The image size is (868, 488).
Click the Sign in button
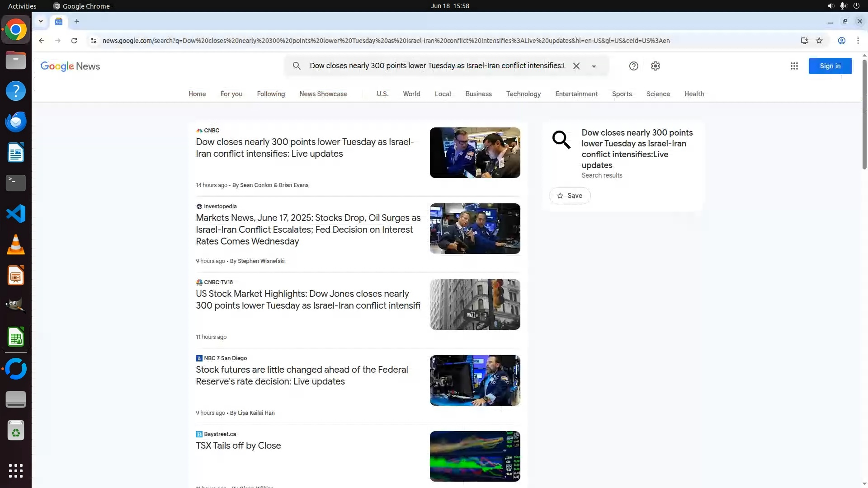point(830,66)
